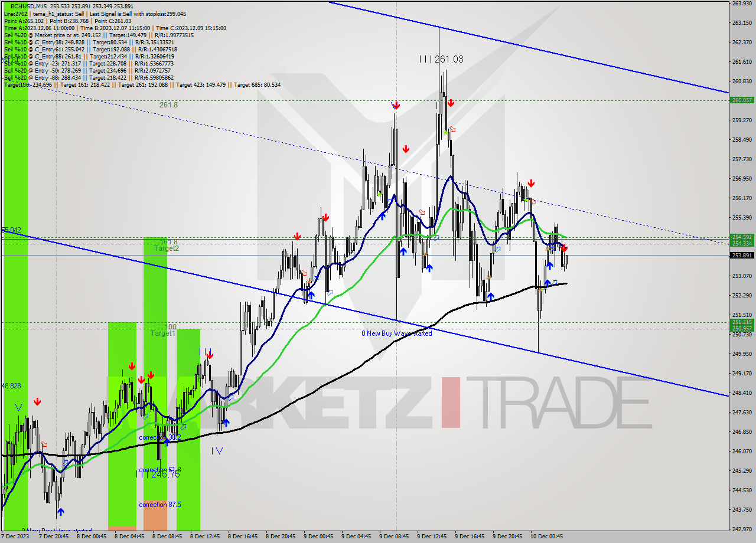Select the green price tag 254.592
The image size is (756, 543).
point(742,237)
